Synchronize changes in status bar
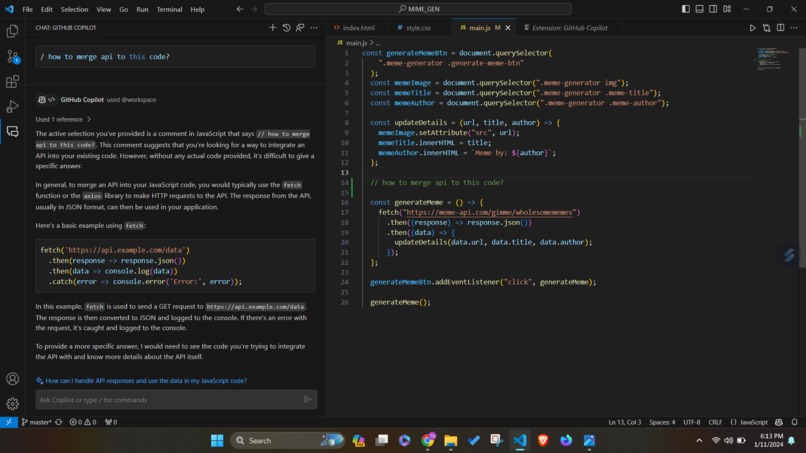Viewport: 806px width, 453px height. pos(59,422)
